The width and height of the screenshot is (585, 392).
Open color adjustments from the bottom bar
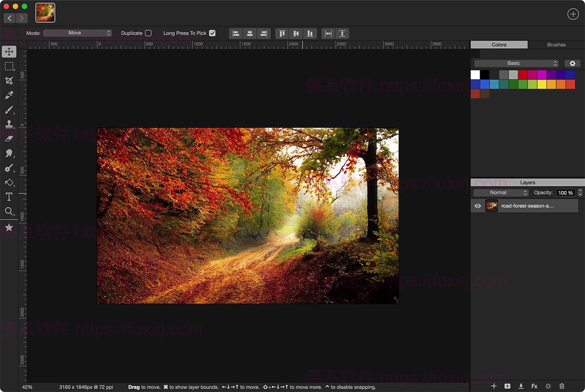coord(548,386)
